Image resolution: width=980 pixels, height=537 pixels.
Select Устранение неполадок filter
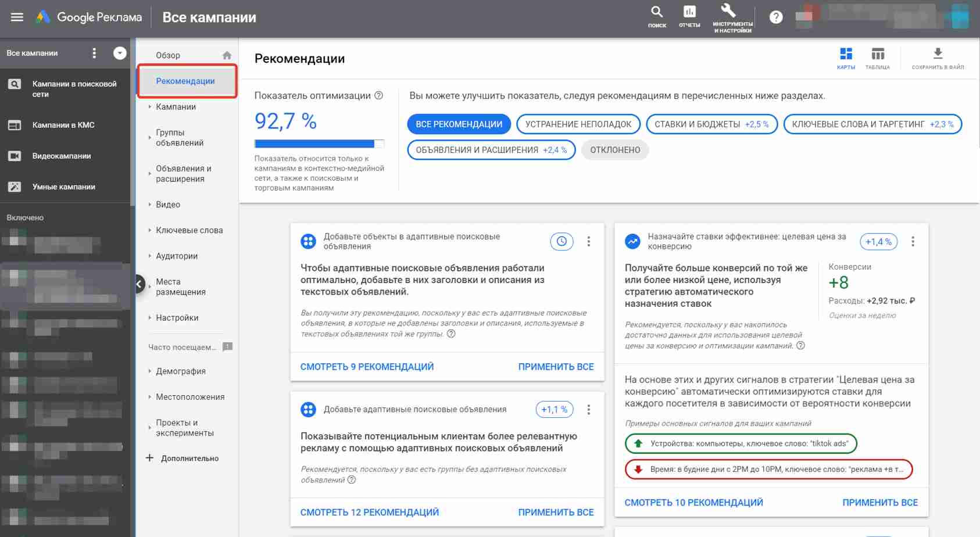point(578,124)
